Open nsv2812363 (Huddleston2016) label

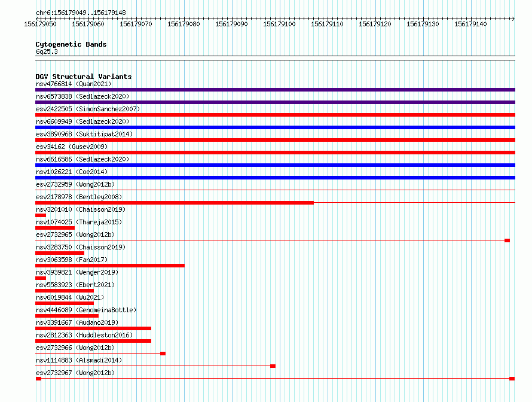84,335
